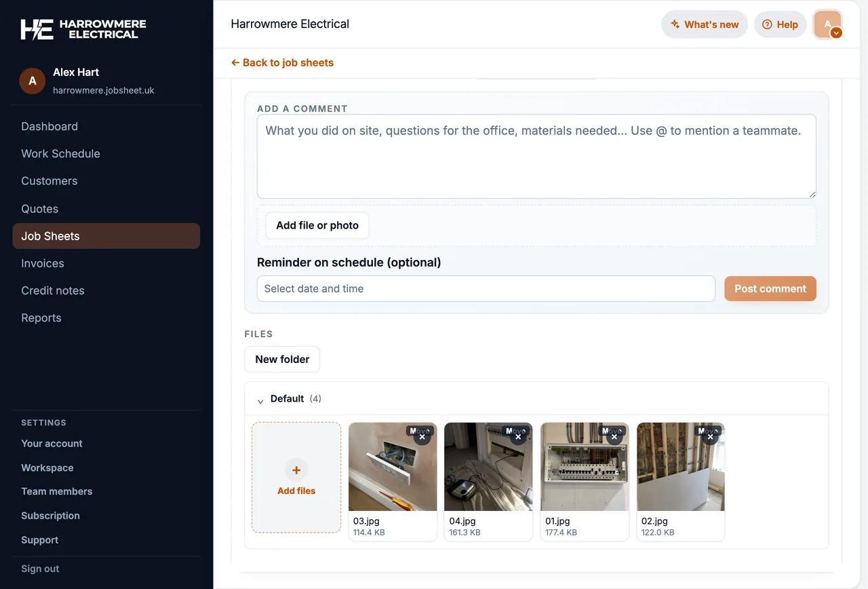Open Customers page
The width and height of the screenshot is (868, 589).
(49, 181)
